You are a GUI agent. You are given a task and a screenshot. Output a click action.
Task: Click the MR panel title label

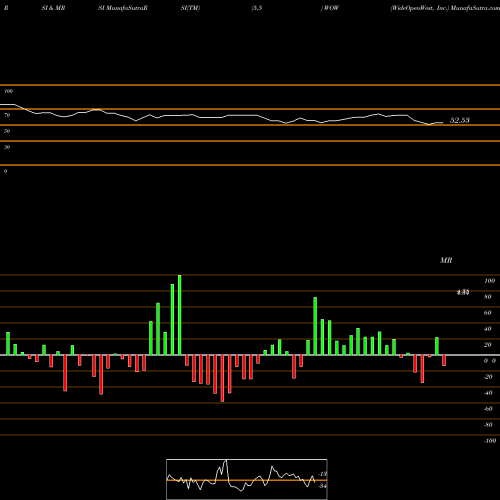point(446,260)
